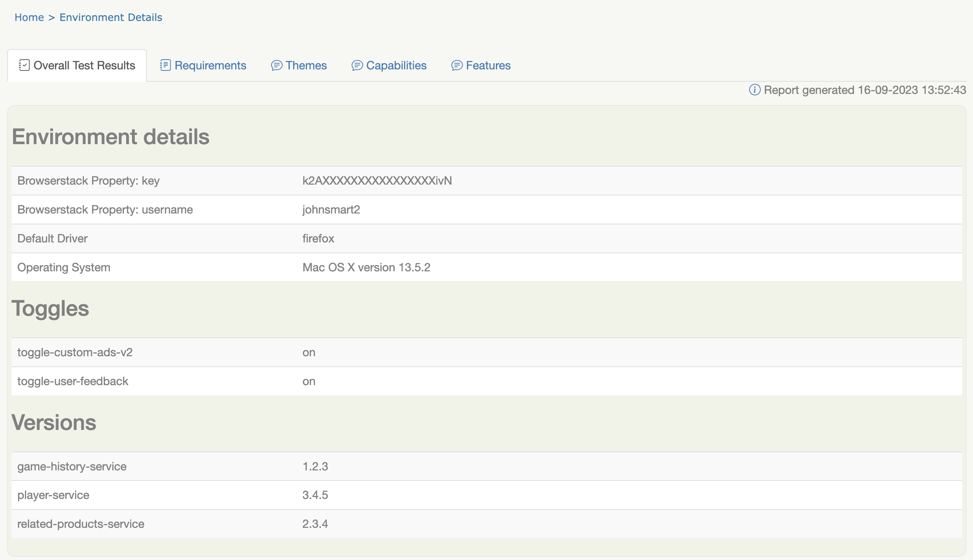Click the Home breadcrumb link
This screenshot has width=973, height=560.
point(29,17)
